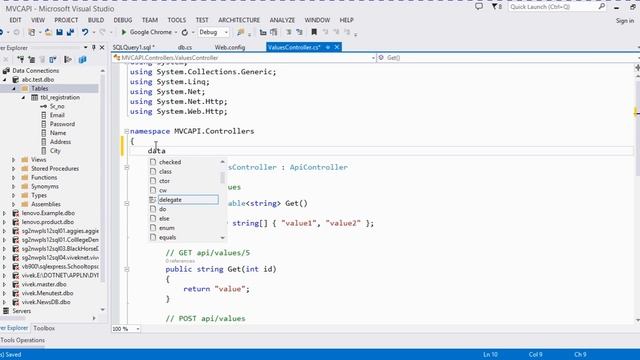
Task: Click the Find in Files toolbar icon
Action: [x=240, y=32]
